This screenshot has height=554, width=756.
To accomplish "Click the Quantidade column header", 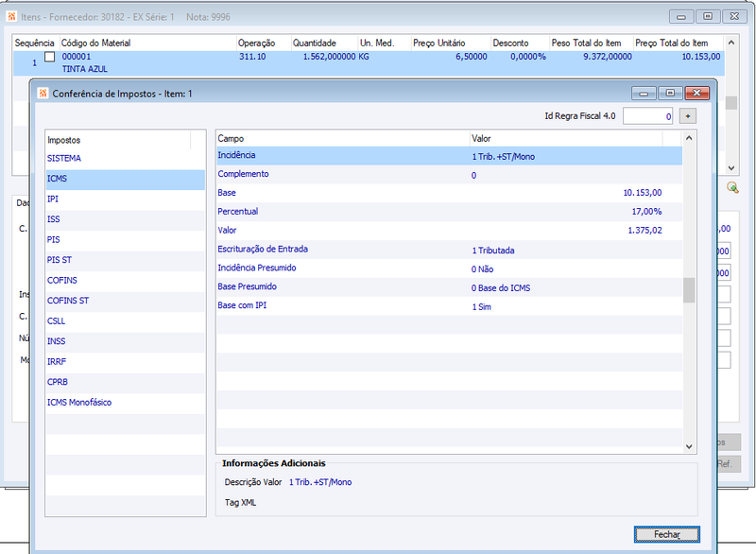I will pos(324,43).
